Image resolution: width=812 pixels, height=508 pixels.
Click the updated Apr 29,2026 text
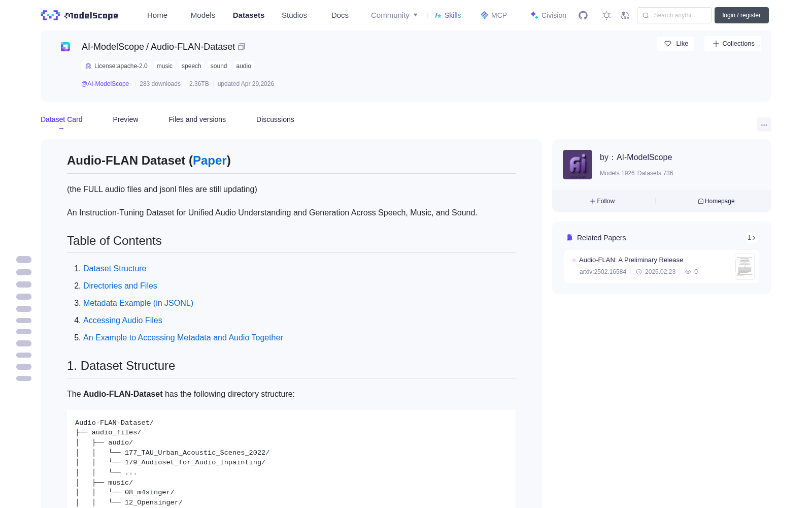pyautogui.click(x=246, y=84)
